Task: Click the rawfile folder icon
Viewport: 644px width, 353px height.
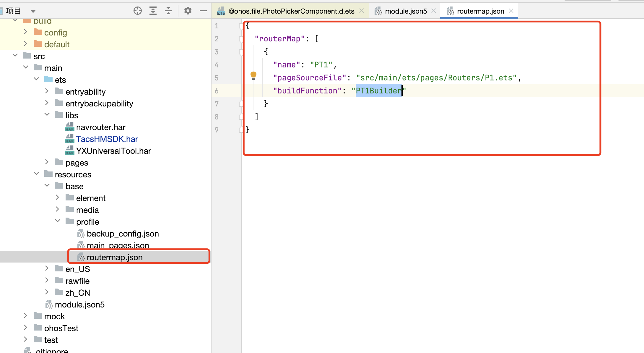Action: point(59,280)
